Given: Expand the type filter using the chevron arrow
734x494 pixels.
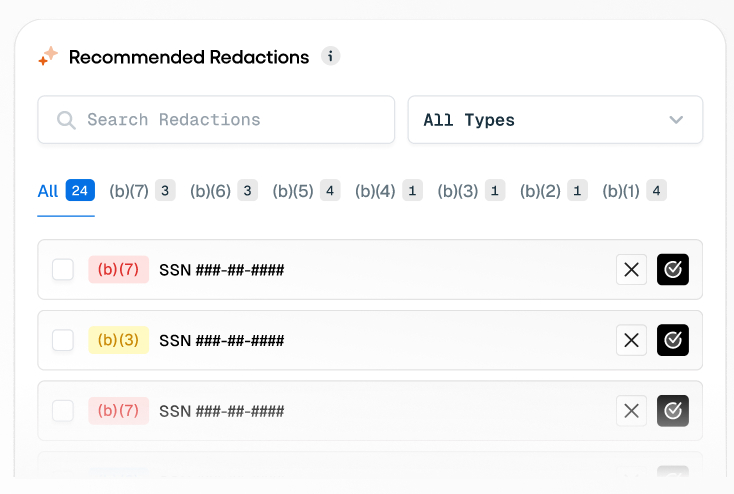Looking at the screenshot, I should [676, 120].
